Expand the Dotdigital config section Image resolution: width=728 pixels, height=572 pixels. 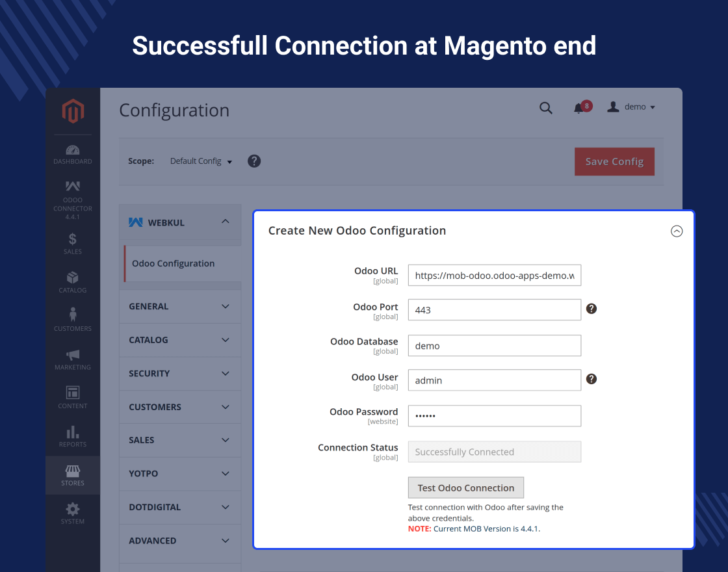click(x=180, y=507)
